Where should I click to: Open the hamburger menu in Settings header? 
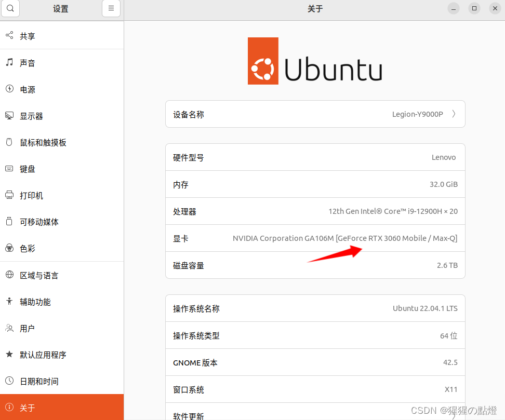(111, 8)
